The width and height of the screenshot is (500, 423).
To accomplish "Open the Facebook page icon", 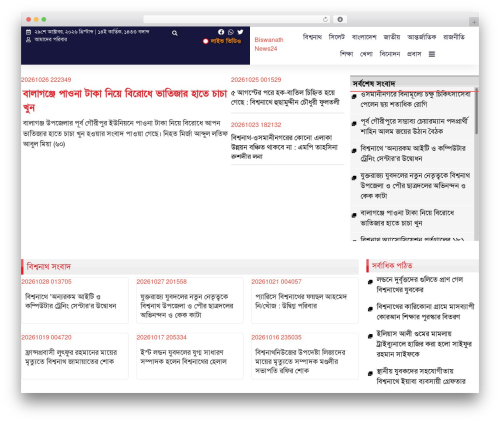I will [x=221, y=32].
